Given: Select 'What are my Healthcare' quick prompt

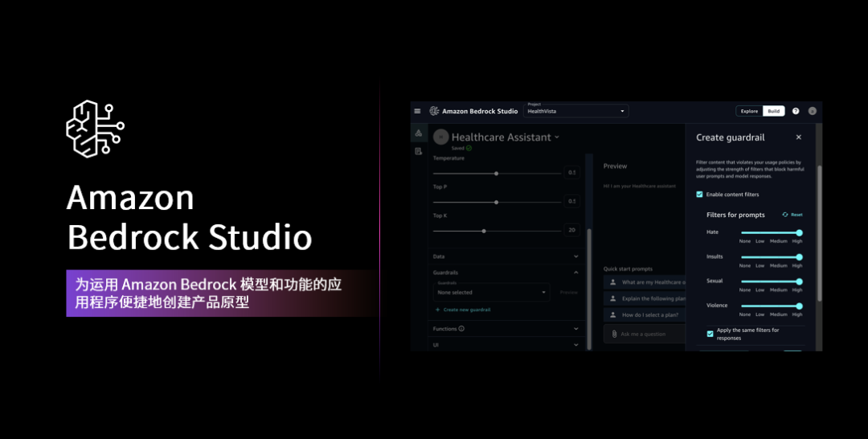Looking at the screenshot, I should click(645, 282).
